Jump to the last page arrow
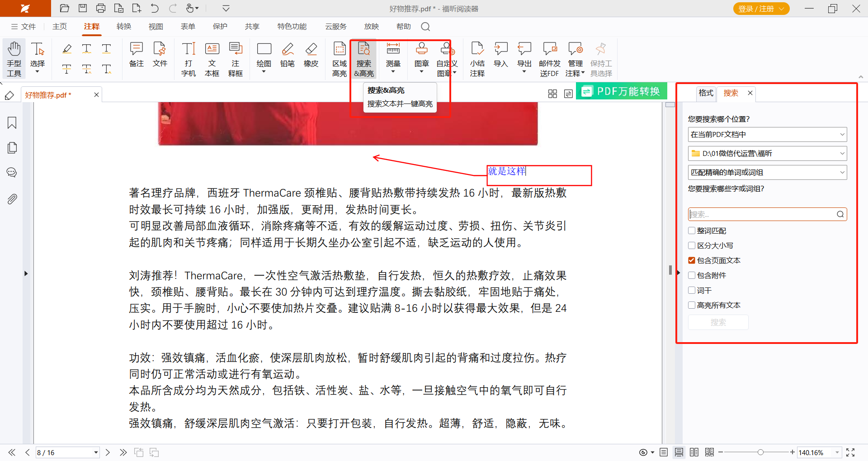Viewport: 868px width, 461px height. pyautogui.click(x=123, y=452)
